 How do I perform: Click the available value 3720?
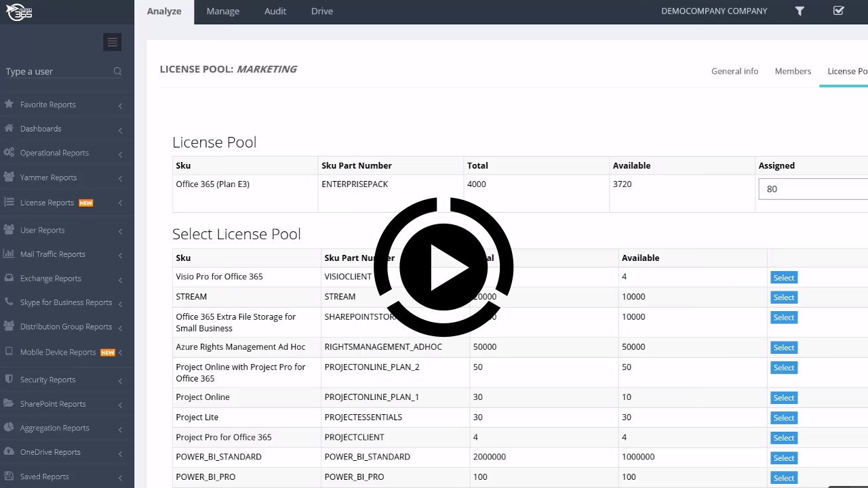click(x=622, y=184)
